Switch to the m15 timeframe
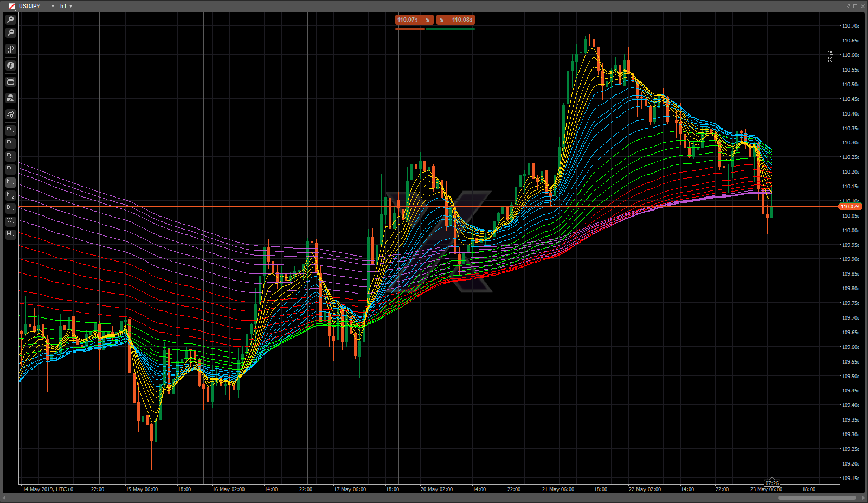The image size is (868, 503). coord(10,156)
